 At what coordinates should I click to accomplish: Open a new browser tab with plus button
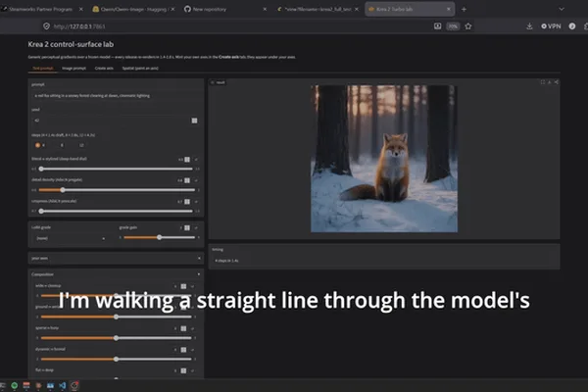point(464,9)
